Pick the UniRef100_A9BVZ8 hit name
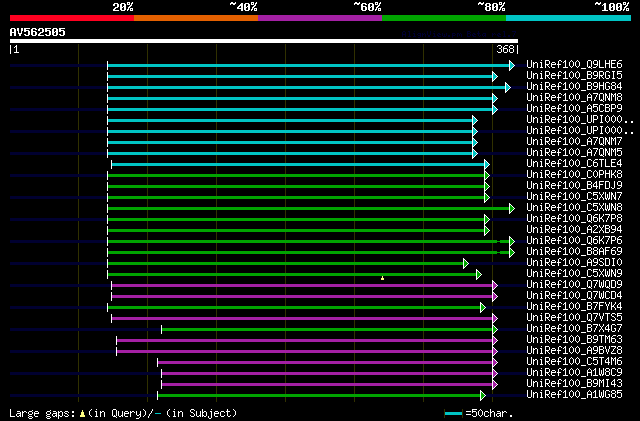640x421 pixels. pyautogui.click(x=574, y=351)
